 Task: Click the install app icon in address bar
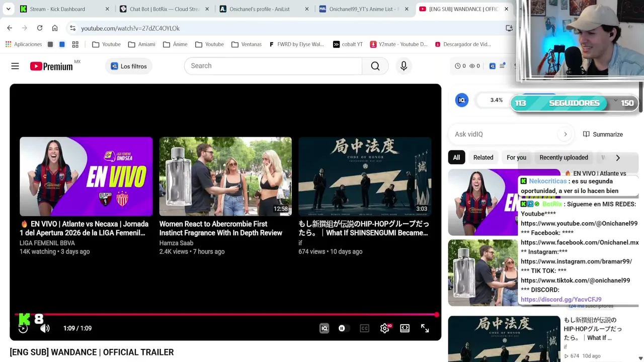point(509,28)
